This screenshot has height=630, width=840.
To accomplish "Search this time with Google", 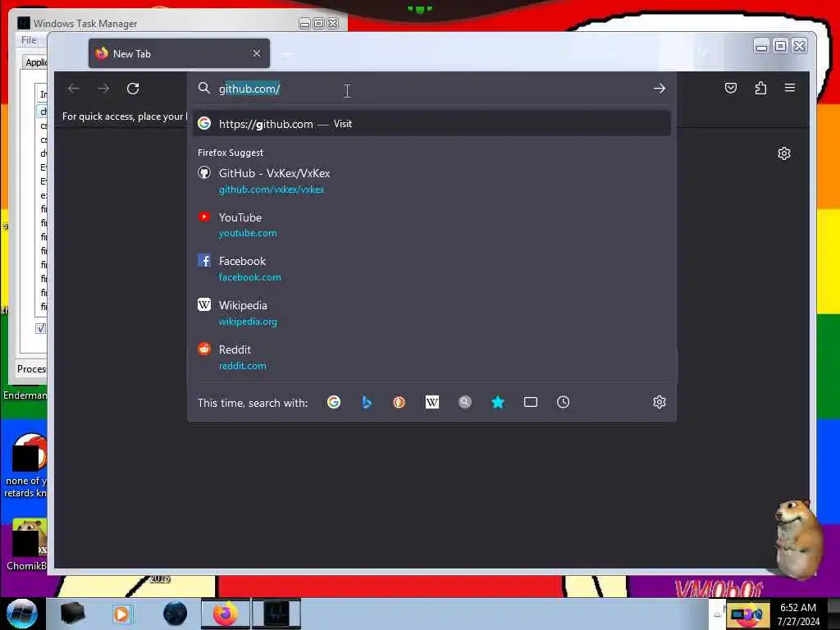I will pyautogui.click(x=334, y=402).
